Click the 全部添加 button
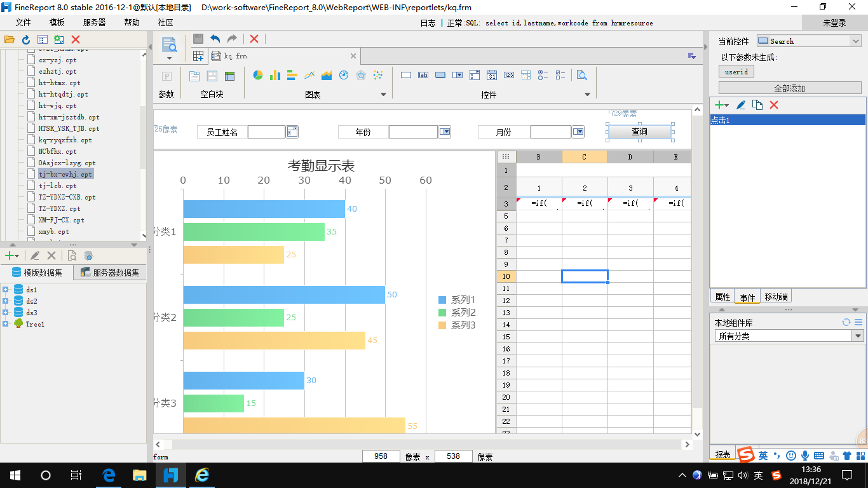868x488 pixels. [789, 88]
